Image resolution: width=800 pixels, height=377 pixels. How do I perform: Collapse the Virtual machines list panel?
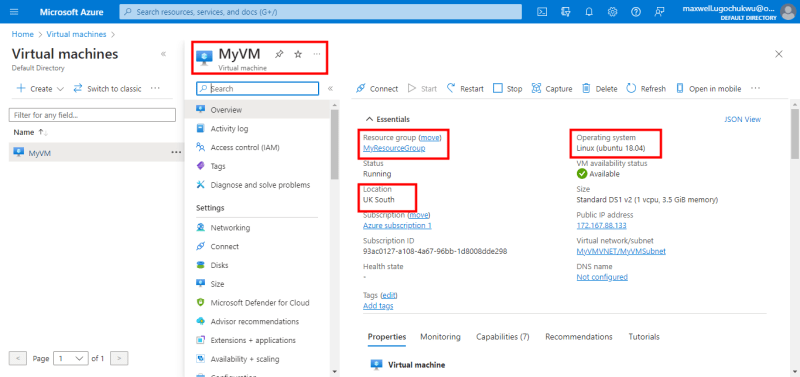pyautogui.click(x=163, y=54)
